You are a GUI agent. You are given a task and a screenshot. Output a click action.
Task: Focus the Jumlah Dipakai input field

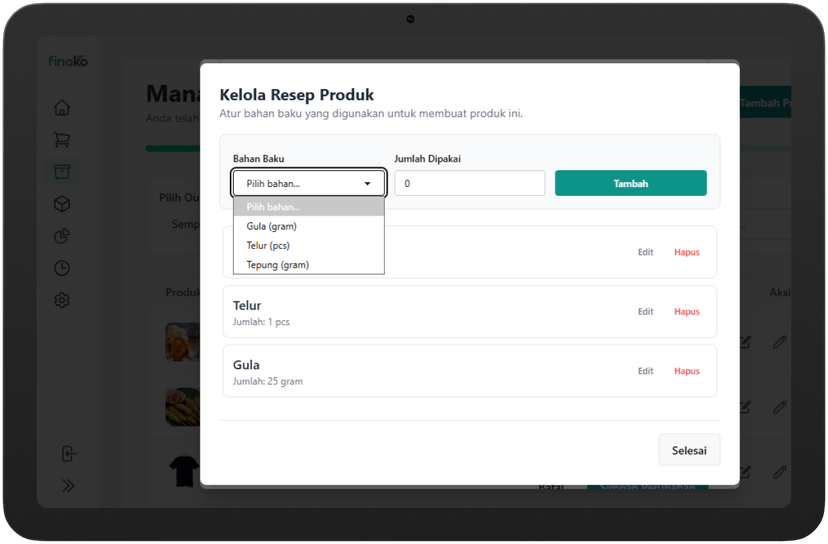[469, 183]
